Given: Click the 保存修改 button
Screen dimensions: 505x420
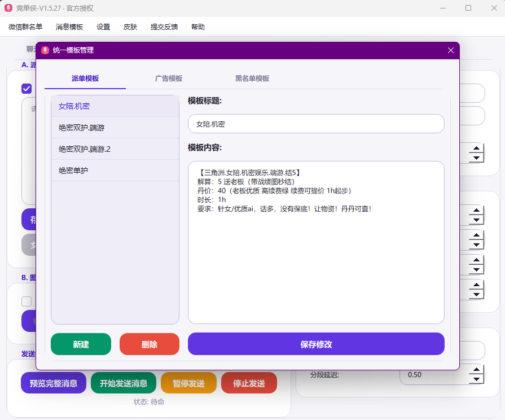Looking at the screenshot, I should (316, 344).
